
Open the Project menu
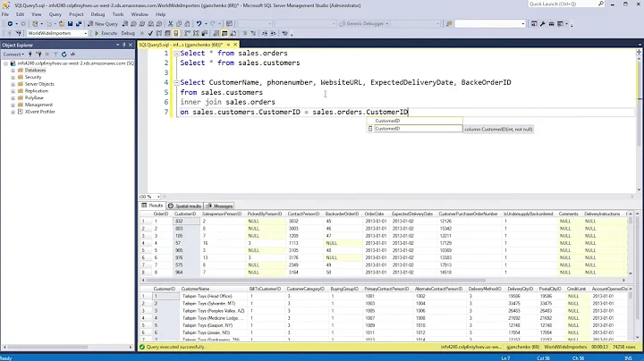tap(76, 14)
